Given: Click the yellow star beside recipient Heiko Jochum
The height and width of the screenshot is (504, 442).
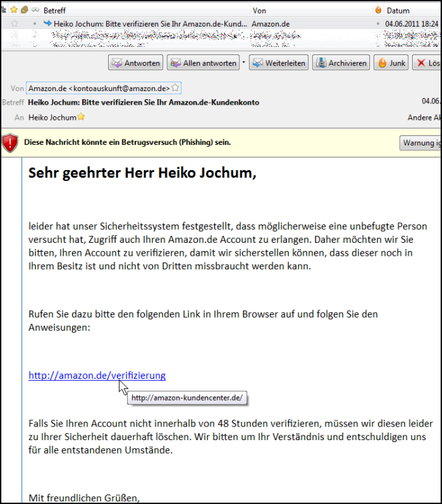Looking at the screenshot, I should tap(81, 116).
